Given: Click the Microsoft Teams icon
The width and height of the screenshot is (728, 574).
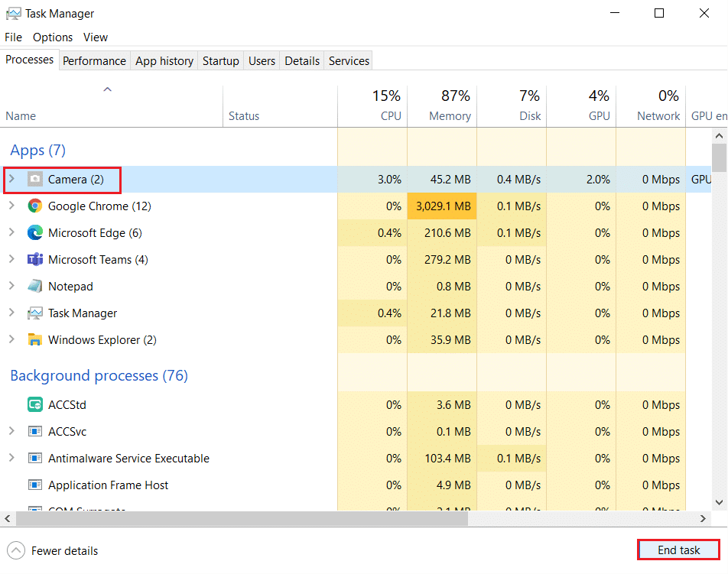Looking at the screenshot, I should click(35, 259).
